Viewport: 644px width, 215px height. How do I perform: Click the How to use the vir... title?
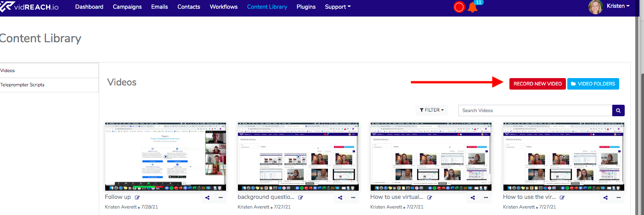[530, 197]
